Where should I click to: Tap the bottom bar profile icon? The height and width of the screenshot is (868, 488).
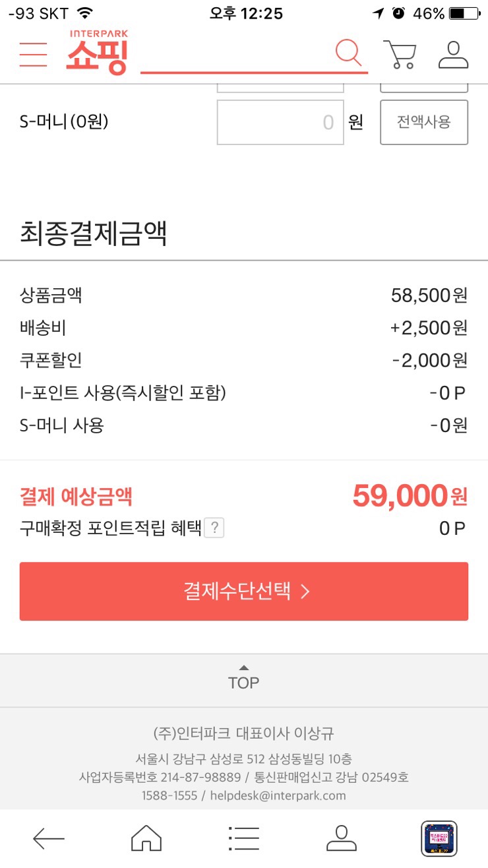pos(342,838)
